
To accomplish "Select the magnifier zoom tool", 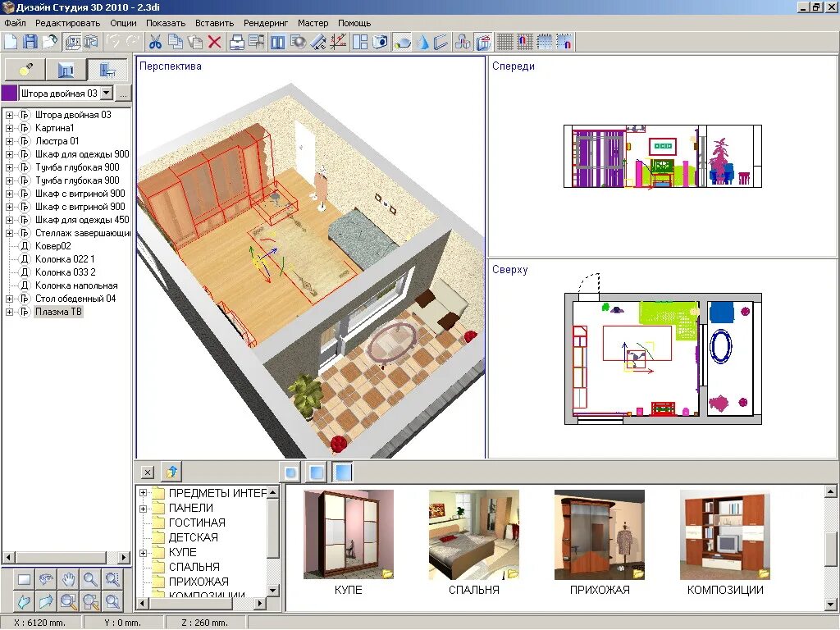I will click(x=90, y=579).
